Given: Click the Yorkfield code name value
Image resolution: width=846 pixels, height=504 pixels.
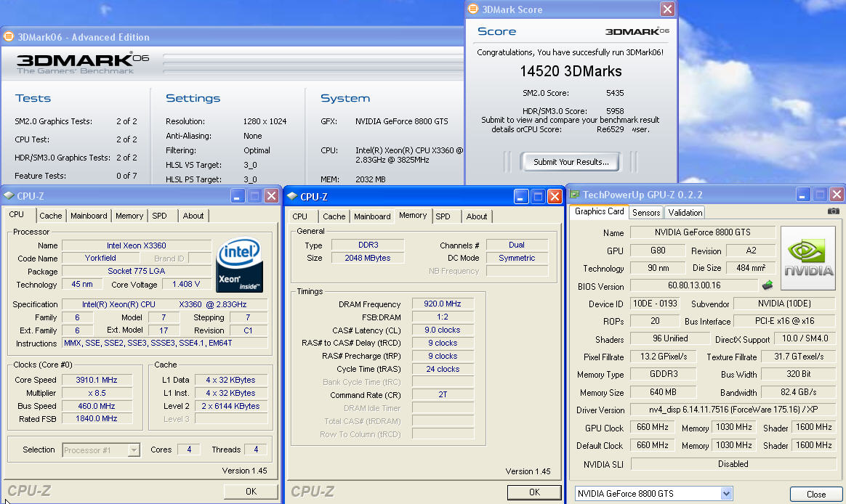Looking at the screenshot, I should coord(100,259).
